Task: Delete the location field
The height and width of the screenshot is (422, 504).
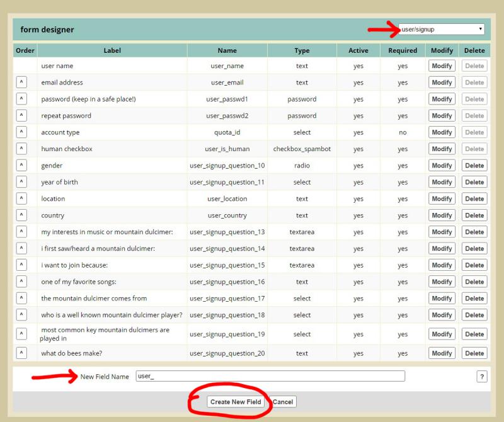Action: pos(474,199)
